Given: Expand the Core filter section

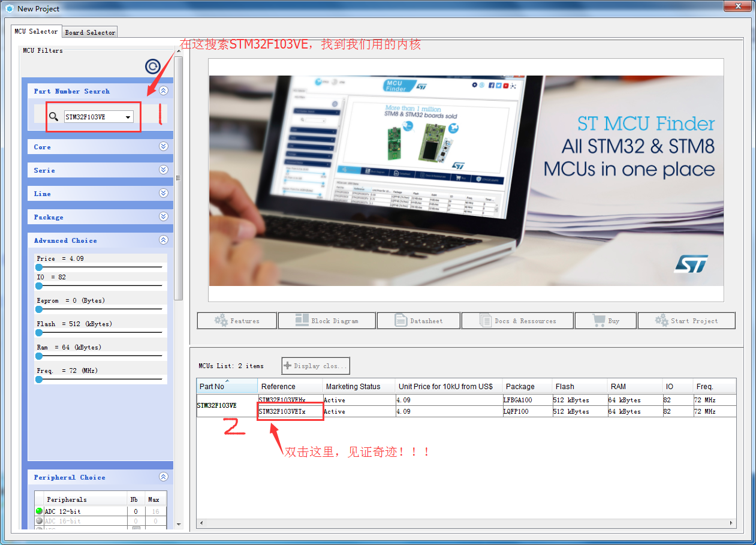Looking at the screenshot, I should tap(164, 146).
